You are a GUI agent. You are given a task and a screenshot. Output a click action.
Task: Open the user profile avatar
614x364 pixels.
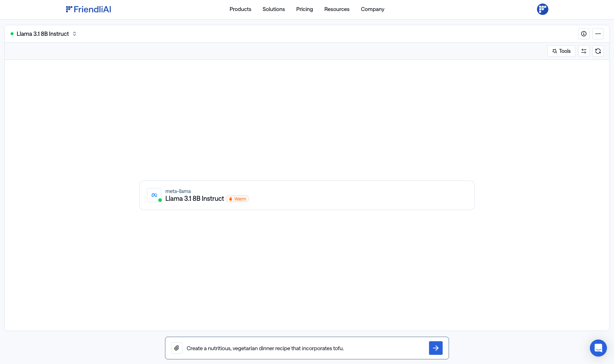click(x=543, y=9)
